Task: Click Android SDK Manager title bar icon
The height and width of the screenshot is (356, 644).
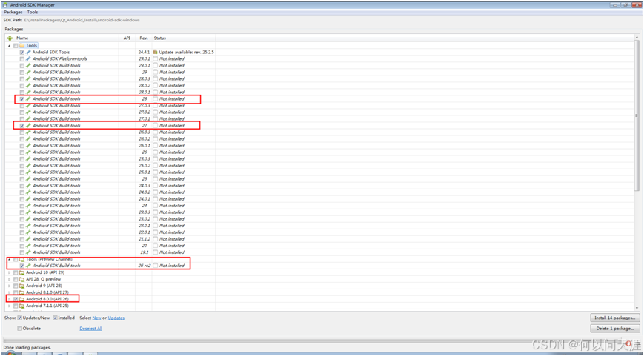Action: tap(5, 5)
